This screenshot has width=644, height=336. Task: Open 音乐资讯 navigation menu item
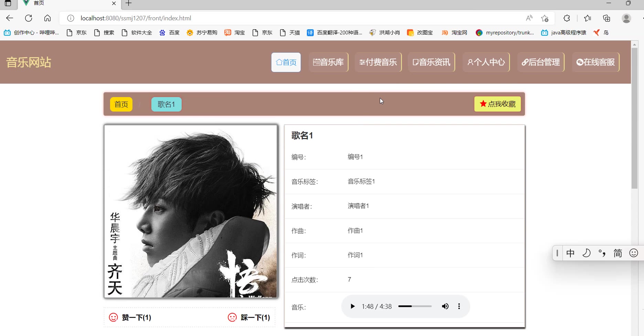click(x=431, y=62)
